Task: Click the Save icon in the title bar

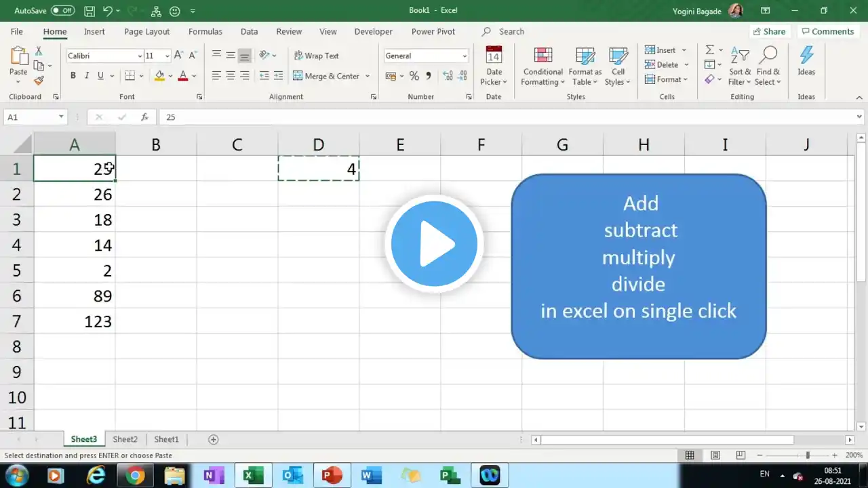Action: [x=90, y=11]
